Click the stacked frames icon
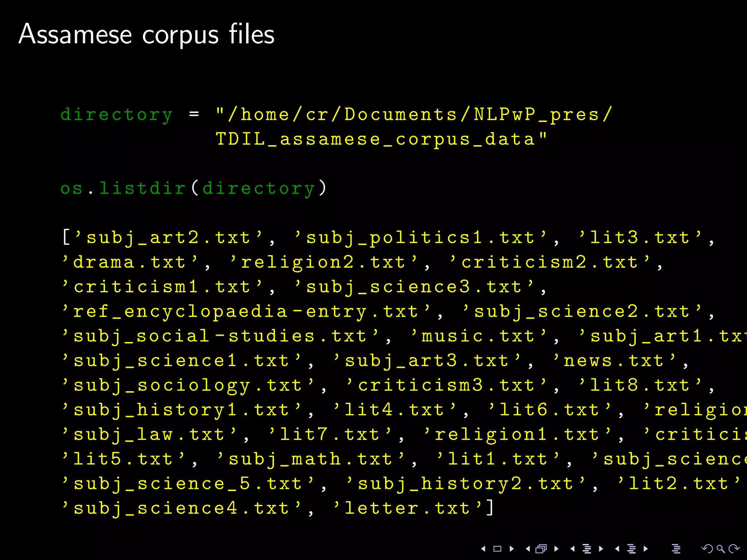 [542, 549]
